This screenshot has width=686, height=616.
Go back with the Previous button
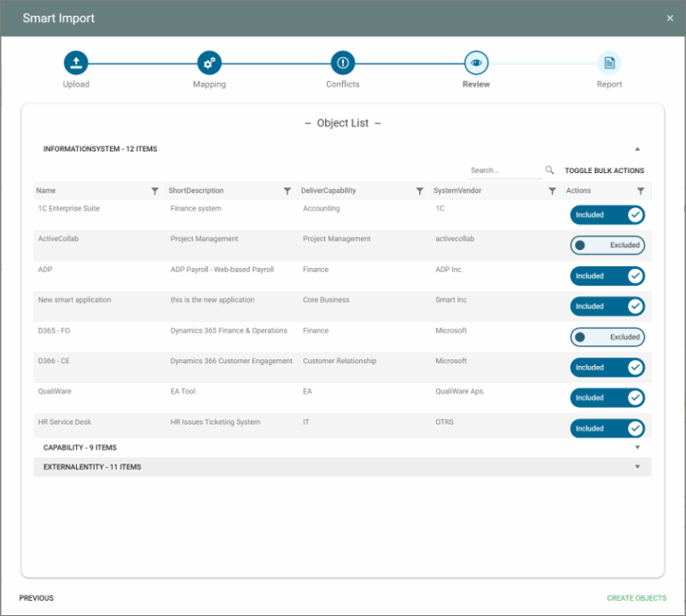click(37, 598)
